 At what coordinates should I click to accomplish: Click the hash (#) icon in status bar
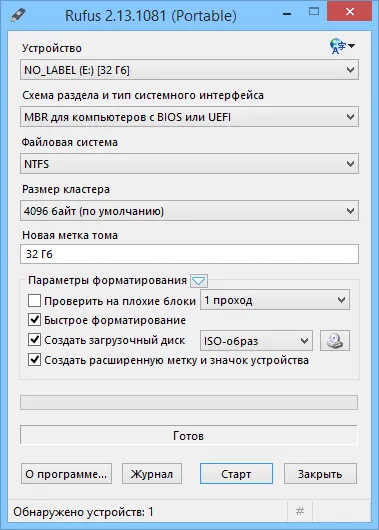tap(300, 511)
